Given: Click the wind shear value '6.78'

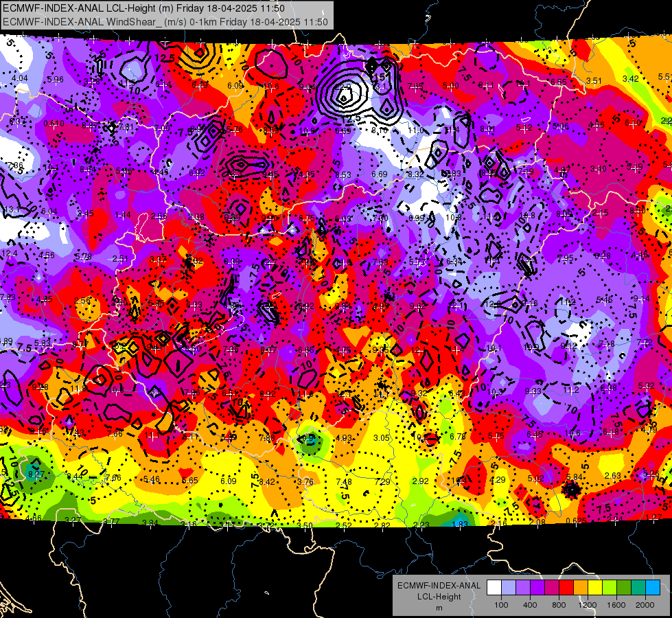Looking at the screenshot, I should (x=458, y=437).
